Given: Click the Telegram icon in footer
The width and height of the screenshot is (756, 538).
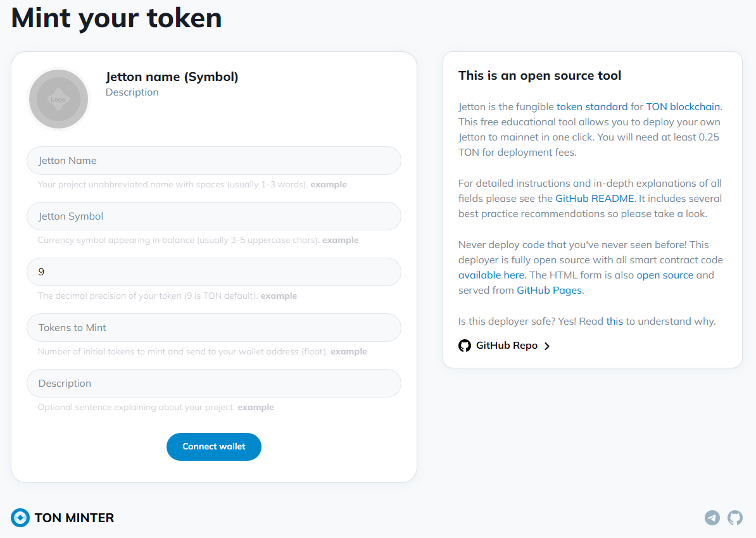Looking at the screenshot, I should (x=712, y=518).
